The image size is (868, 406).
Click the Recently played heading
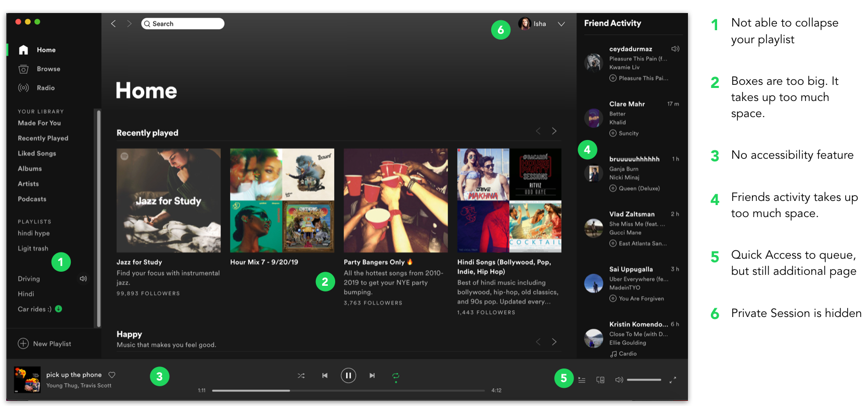point(147,133)
